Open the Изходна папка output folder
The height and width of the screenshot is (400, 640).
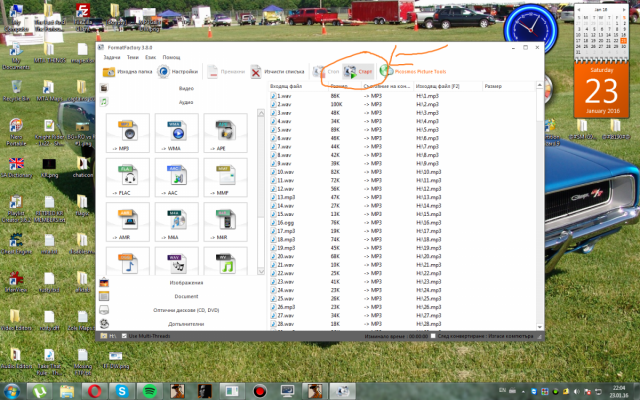pyautogui.click(x=127, y=72)
